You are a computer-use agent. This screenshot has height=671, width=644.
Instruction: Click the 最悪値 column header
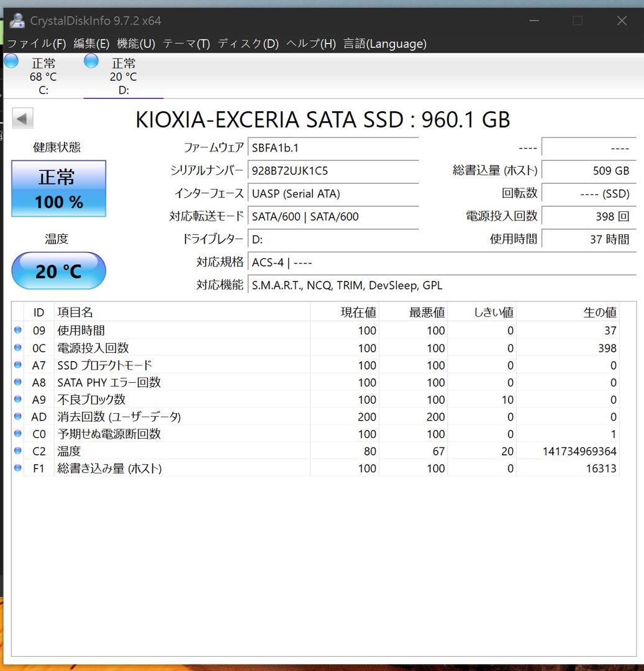[414, 313]
